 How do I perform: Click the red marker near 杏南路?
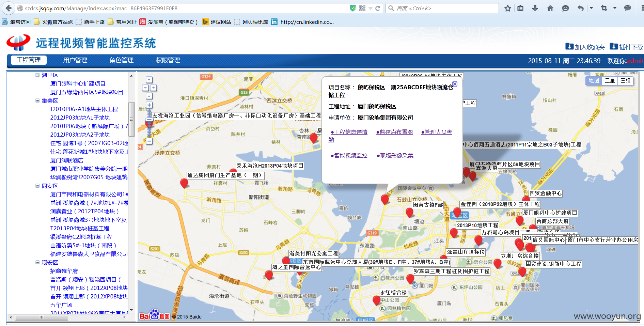pyautogui.click(x=314, y=138)
